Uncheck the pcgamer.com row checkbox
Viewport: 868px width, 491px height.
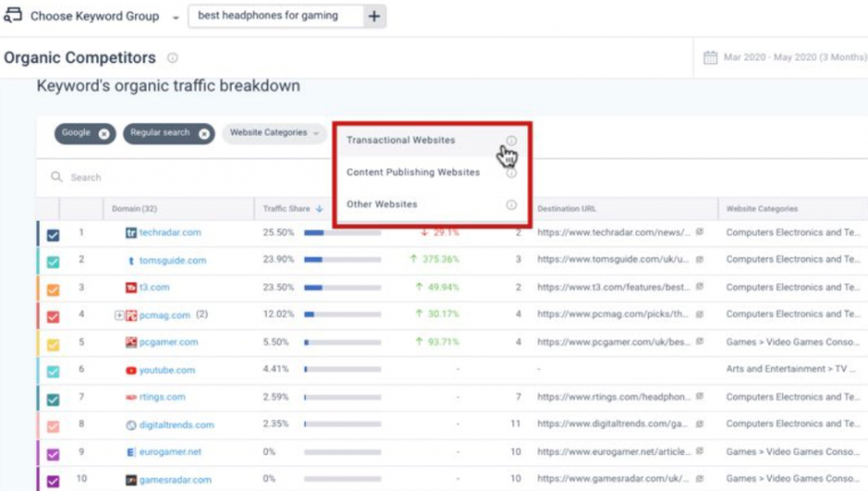(54, 344)
